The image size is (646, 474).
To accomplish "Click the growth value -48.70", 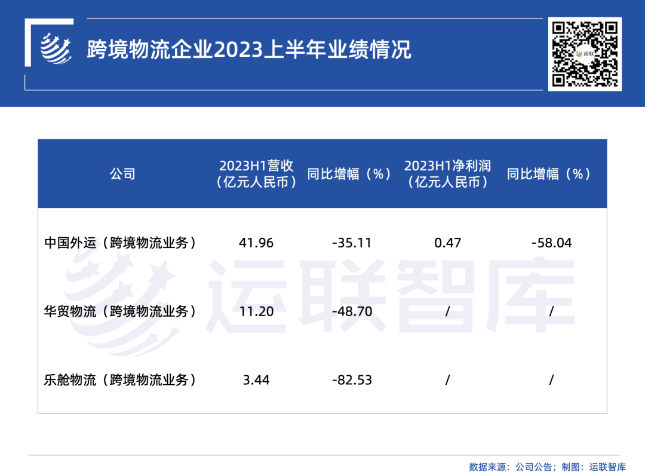I will (x=352, y=311).
